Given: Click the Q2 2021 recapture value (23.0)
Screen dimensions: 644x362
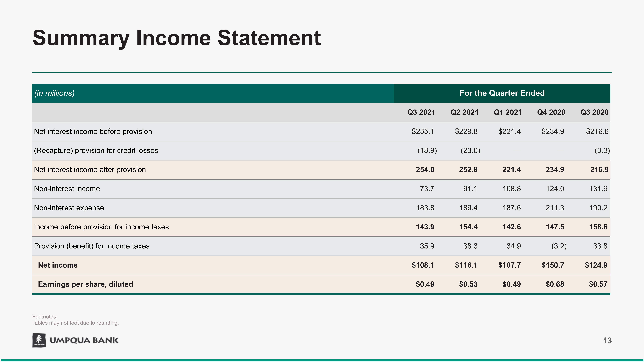Looking at the screenshot, I should pyautogui.click(x=470, y=150).
